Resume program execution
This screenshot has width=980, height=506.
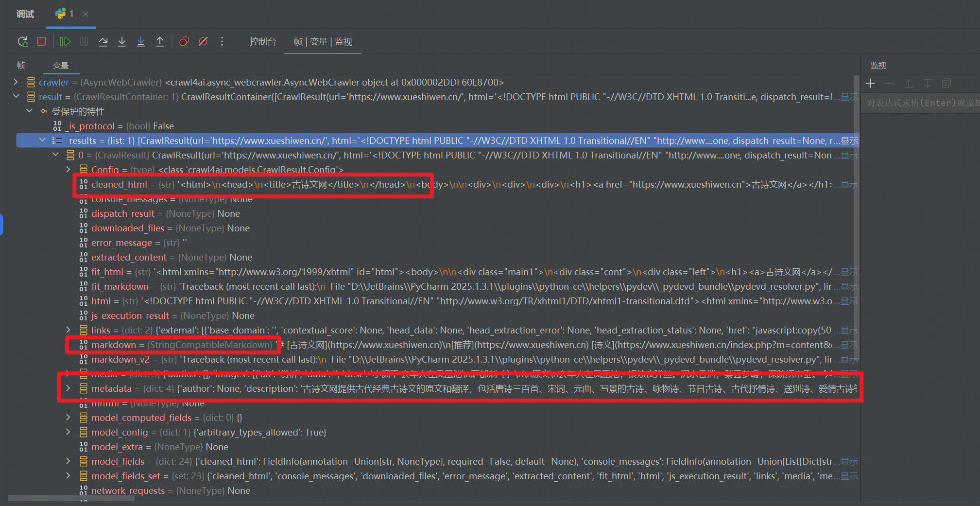pyautogui.click(x=65, y=42)
